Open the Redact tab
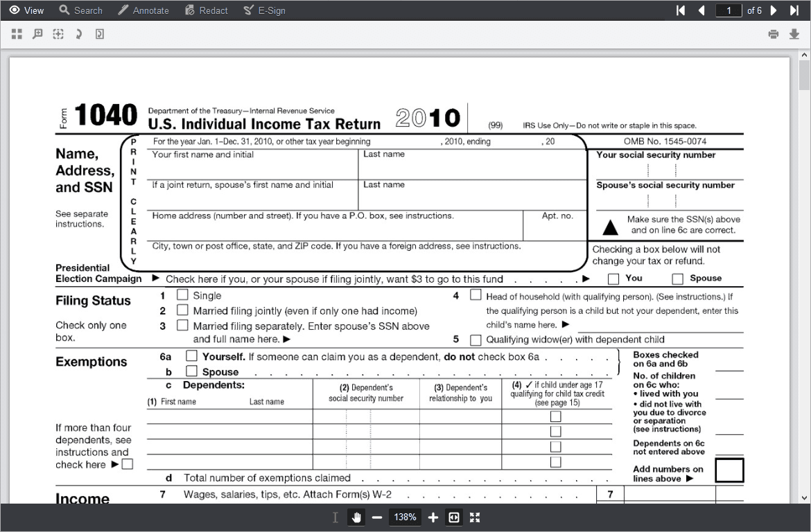Viewport: 811px width, 532px height. click(207, 10)
